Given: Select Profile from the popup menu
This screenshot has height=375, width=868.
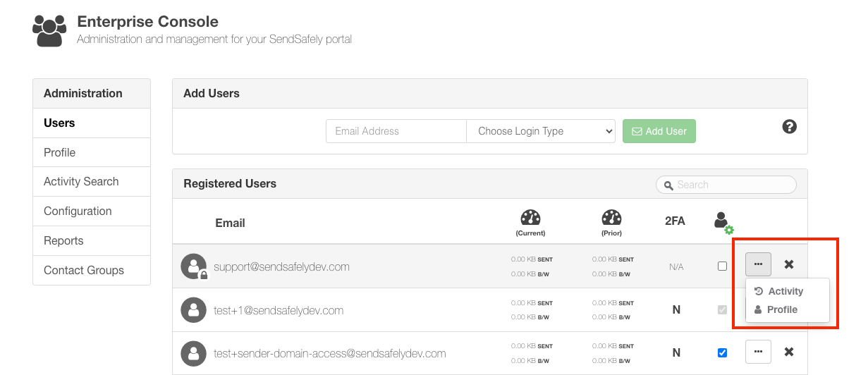Looking at the screenshot, I should (776, 309).
